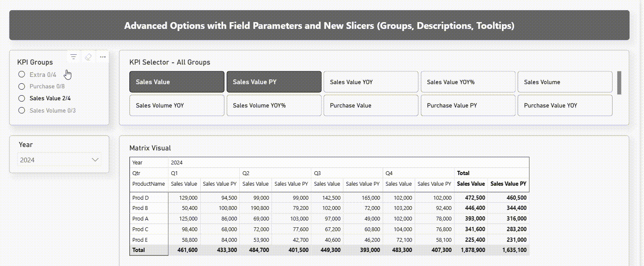Choose the Purchase Value KPI tile
The image size is (644, 266).
click(x=371, y=105)
